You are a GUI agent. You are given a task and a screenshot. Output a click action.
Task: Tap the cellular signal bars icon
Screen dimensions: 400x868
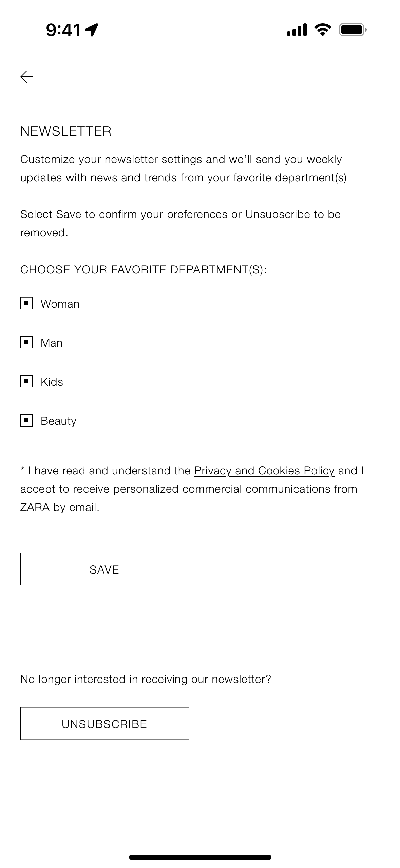click(297, 30)
